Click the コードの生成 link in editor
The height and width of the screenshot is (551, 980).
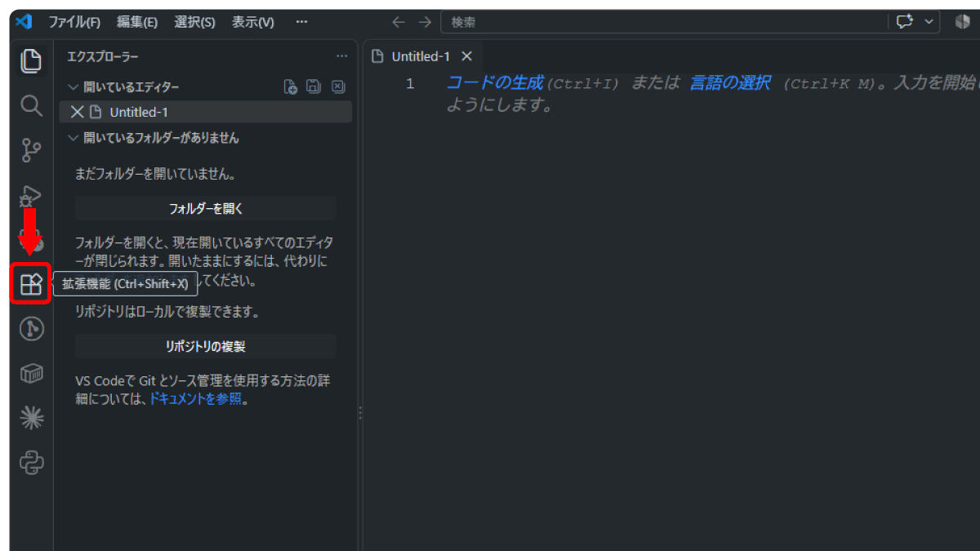coord(495,82)
